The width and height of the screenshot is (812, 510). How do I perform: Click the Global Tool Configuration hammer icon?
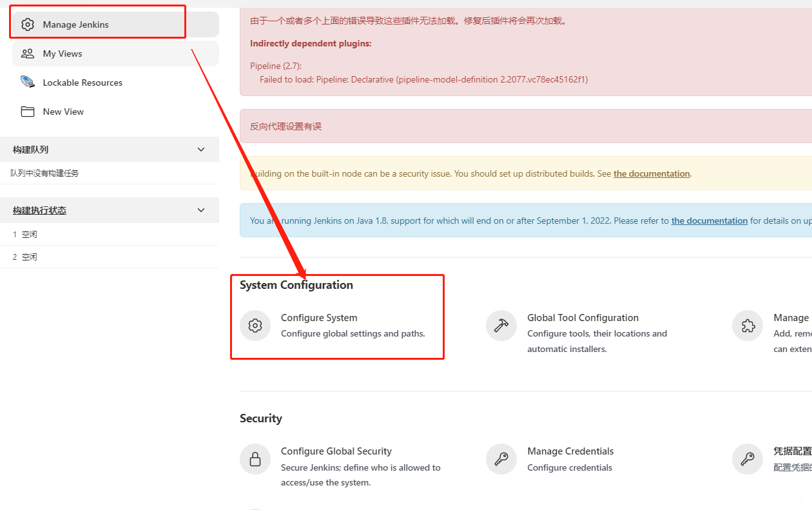(501, 326)
